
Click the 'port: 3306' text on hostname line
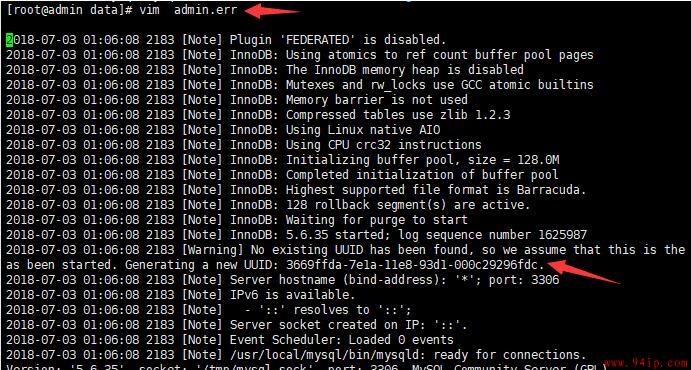coord(523,280)
